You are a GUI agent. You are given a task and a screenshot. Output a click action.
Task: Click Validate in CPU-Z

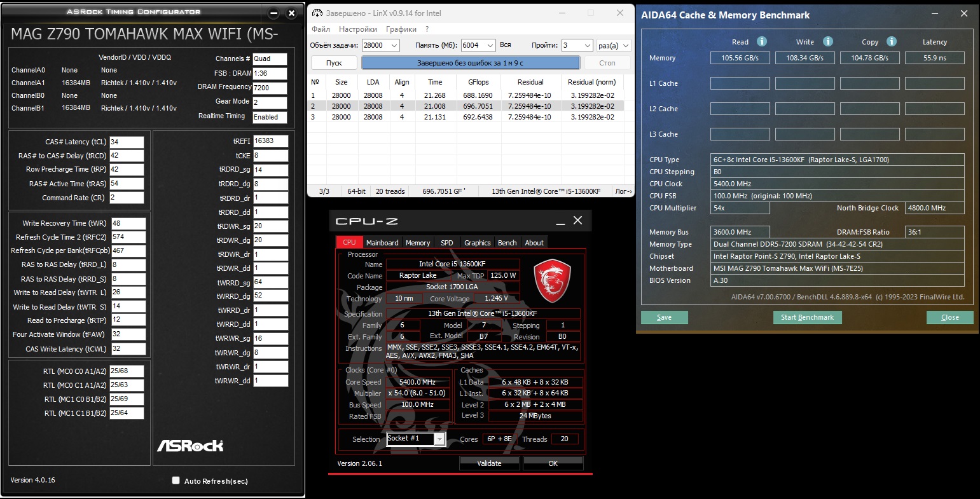(489, 463)
